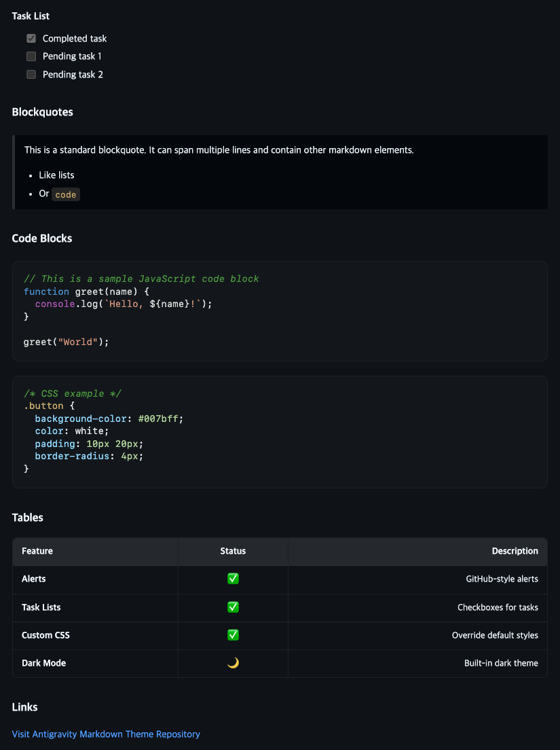This screenshot has width=560, height=750.
Task: Select the Status column header
Action: click(x=233, y=551)
